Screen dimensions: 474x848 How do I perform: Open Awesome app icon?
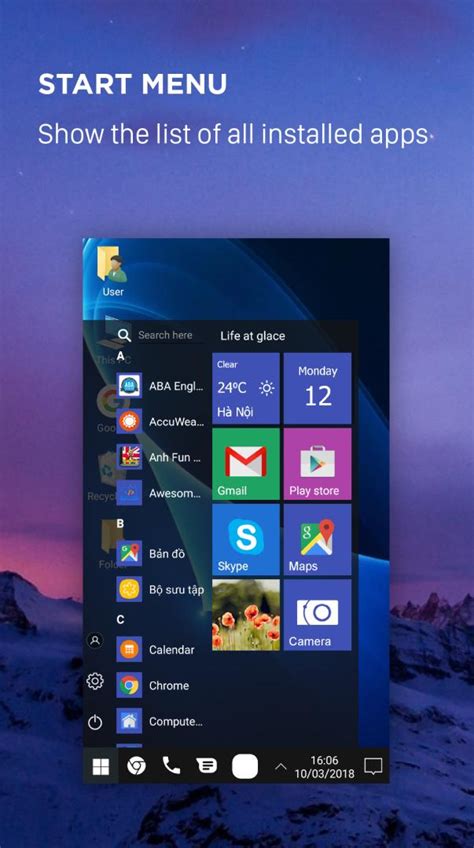tap(129, 493)
